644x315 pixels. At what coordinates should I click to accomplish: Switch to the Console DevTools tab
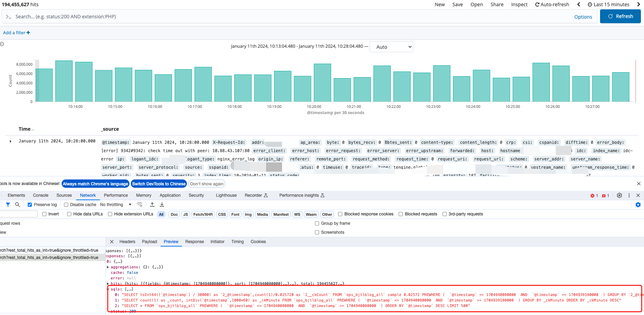40,195
